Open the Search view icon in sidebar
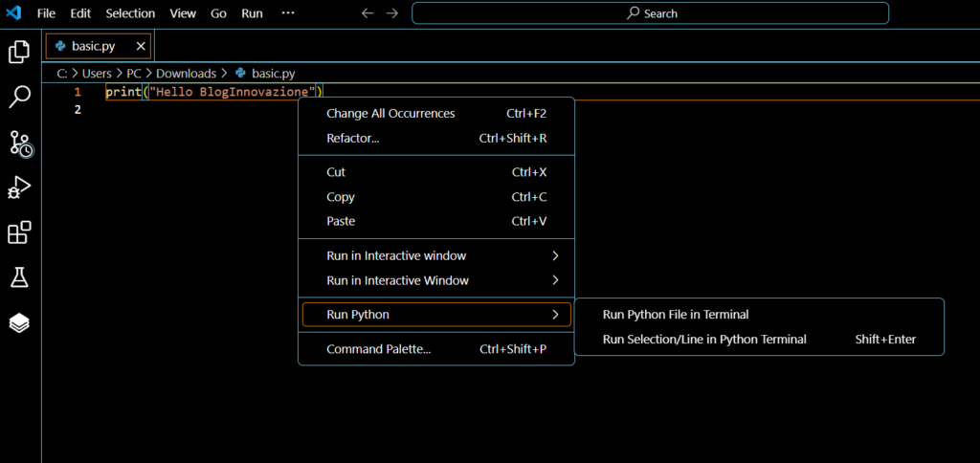The width and height of the screenshot is (980, 463). [x=19, y=97]
